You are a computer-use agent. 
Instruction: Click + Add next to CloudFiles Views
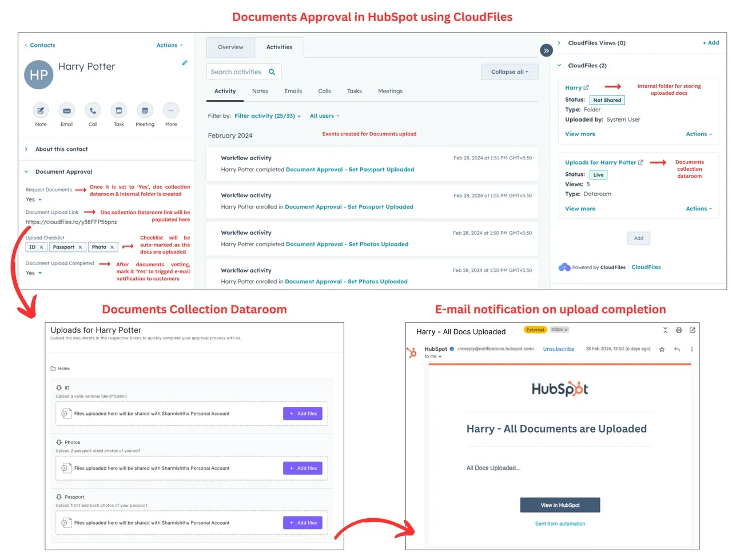tap(711, 43)
